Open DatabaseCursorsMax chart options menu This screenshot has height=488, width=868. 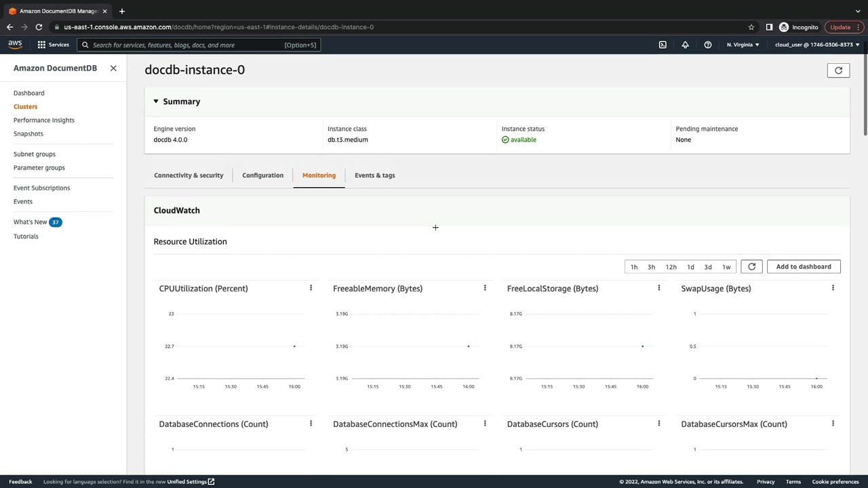(833, 424)
